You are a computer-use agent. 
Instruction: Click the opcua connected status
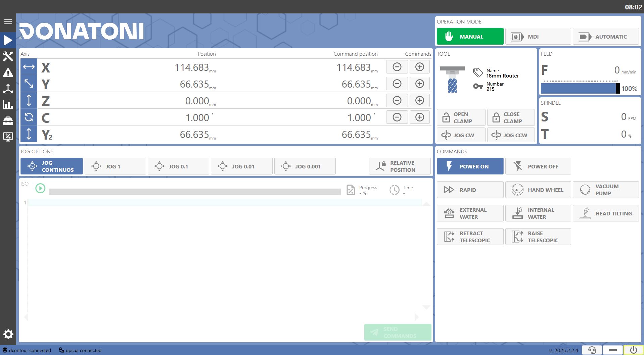click(x=80, y=350)
